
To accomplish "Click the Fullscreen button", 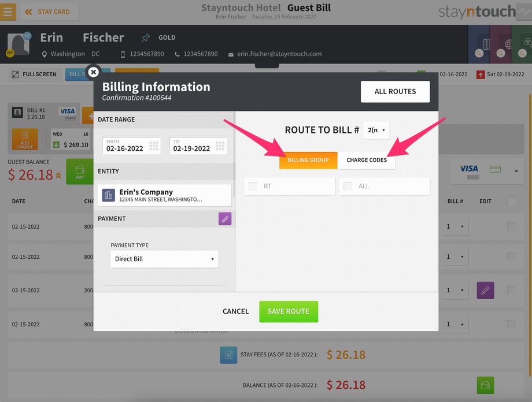I will [34, 75].
